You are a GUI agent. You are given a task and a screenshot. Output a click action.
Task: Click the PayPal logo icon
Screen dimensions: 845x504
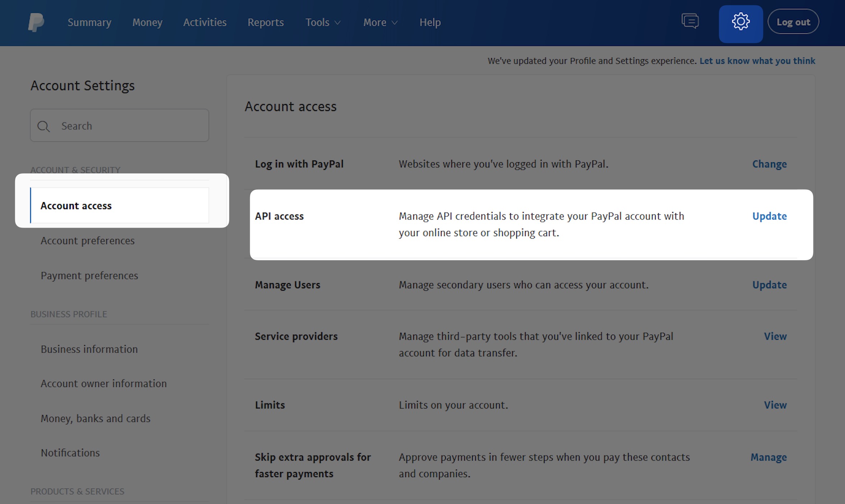36,22
